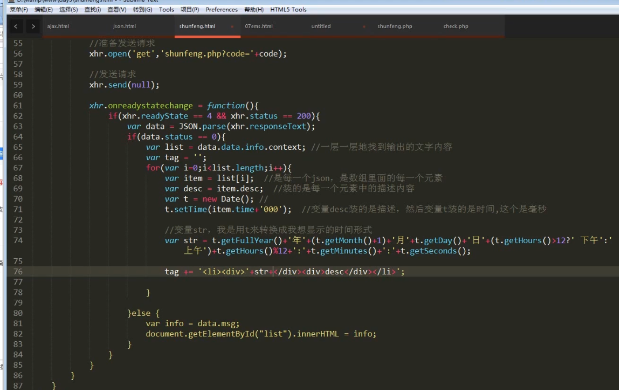The image size is (619, 390).
Task: Close the untitled tab via its dot
Action: click(364, 26)
